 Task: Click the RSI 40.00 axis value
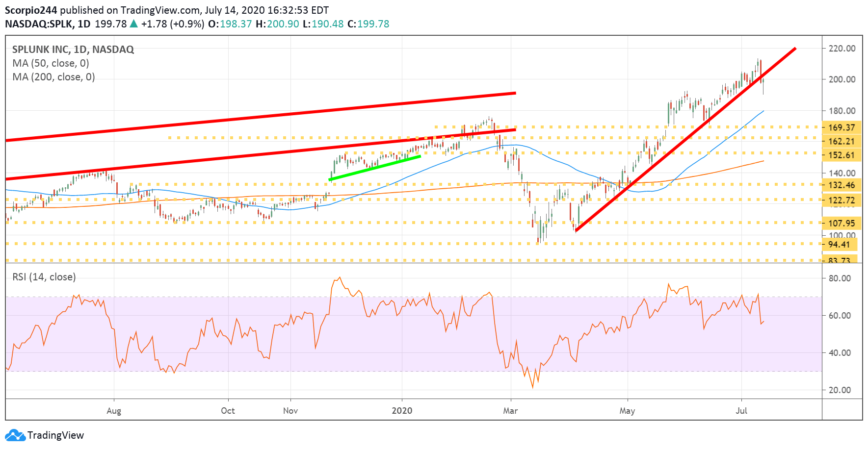[x=840, y=352]
